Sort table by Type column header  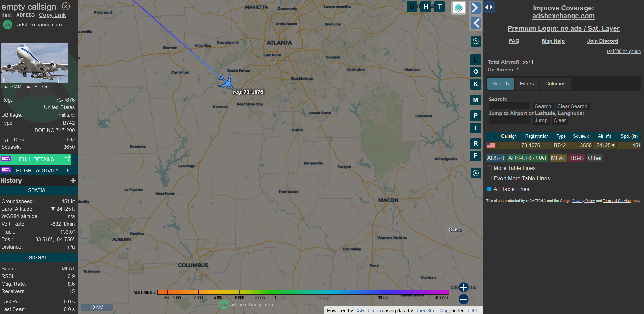(561, 136)
